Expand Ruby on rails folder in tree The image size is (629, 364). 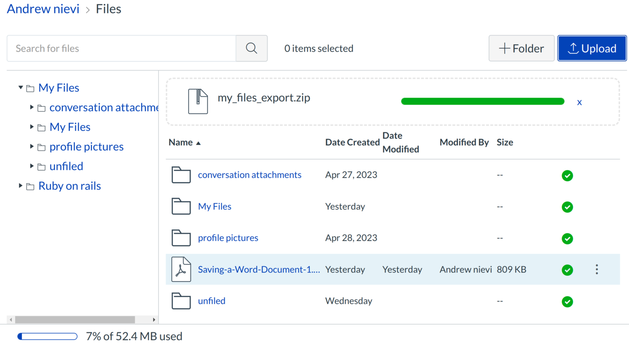pos(21,186)
